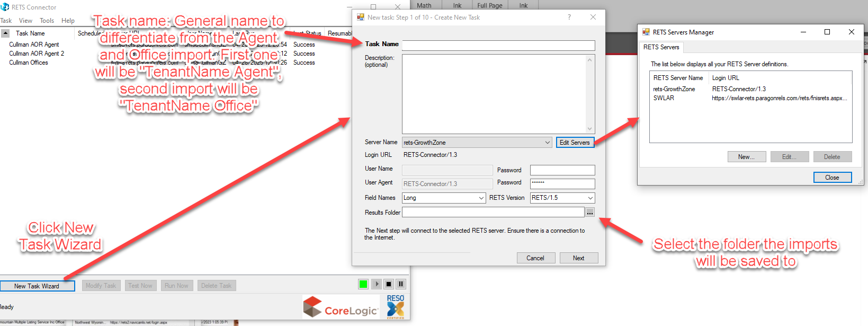Click the Edit Servers button
Screen dimensions: 868x326
575,143
